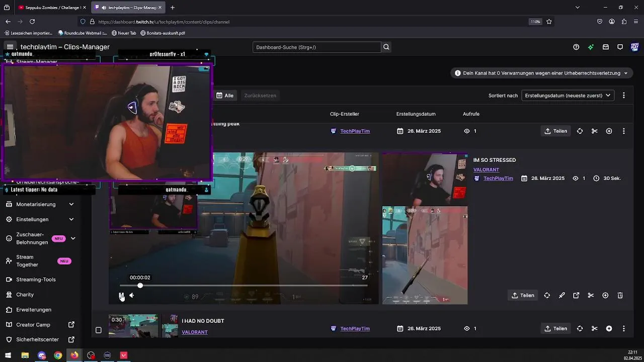This screenshot has height=362, width=644.
Task: Open the TechPlayTim profile avatar menu
Action: pos(635,47)
